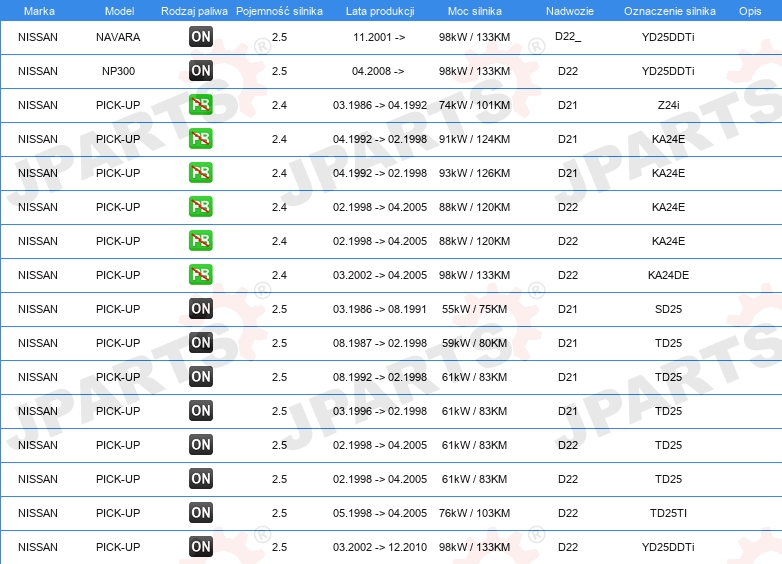782x564 pixels.
Task: Click ON icon for 03.1996 -> 02.1998 row
Action: pos(201,410)
